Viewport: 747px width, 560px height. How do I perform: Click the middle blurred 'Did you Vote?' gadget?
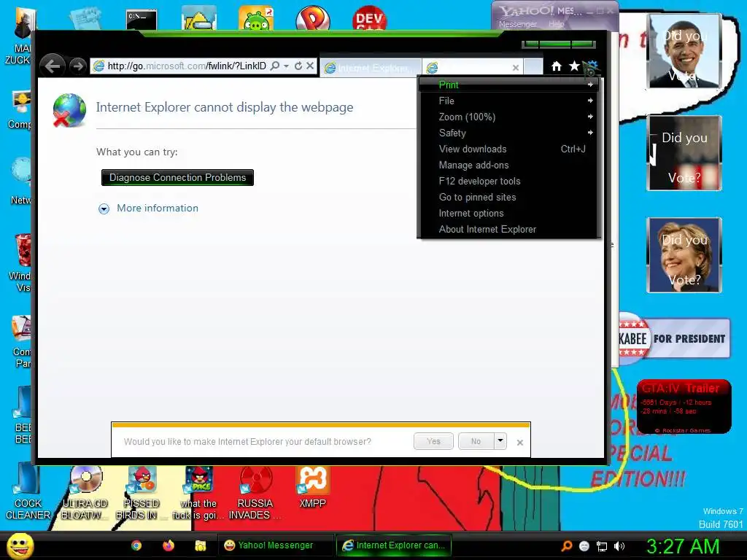[x=684, y=153]
